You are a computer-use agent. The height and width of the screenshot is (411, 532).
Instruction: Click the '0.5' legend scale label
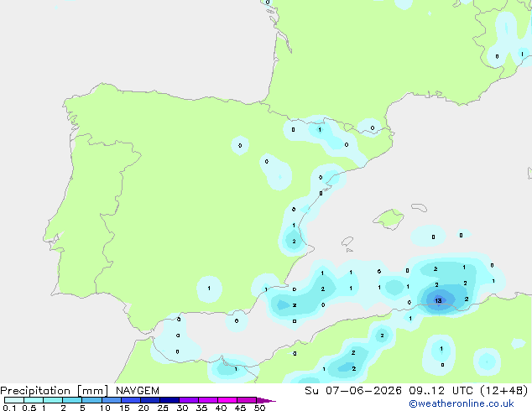click(x=29, y=408)
